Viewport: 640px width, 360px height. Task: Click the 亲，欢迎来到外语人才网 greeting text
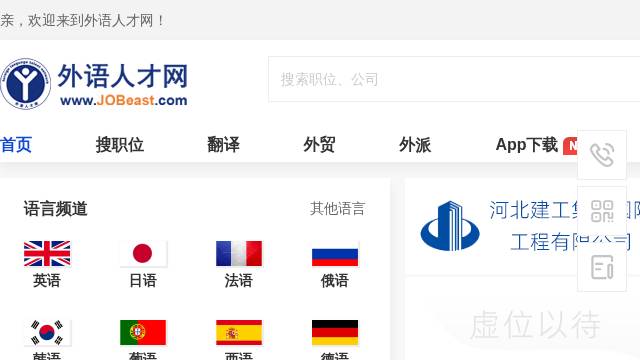coord(82,20)
